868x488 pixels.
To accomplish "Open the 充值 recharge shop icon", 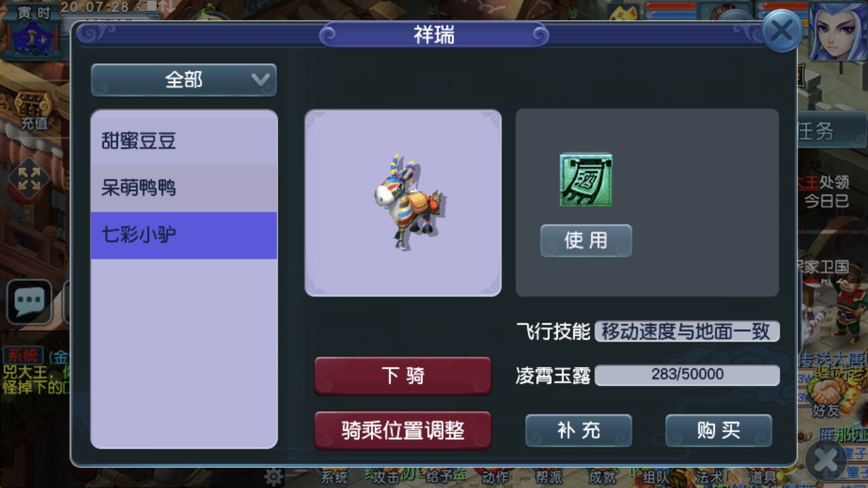I will pos(33,111).
